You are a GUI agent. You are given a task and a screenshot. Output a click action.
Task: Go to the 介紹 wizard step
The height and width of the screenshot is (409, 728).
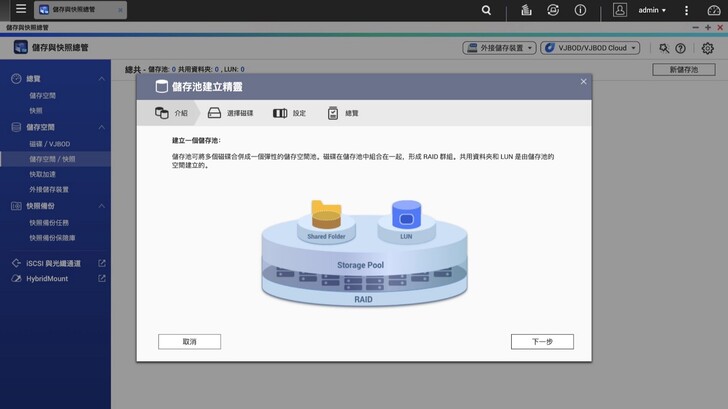171,113
